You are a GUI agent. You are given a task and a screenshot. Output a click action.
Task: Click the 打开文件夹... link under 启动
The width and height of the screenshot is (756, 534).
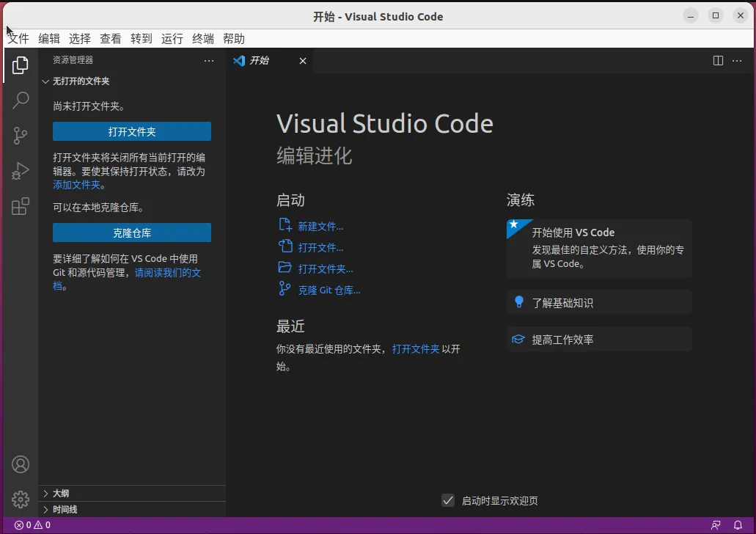tap(326, 268)
